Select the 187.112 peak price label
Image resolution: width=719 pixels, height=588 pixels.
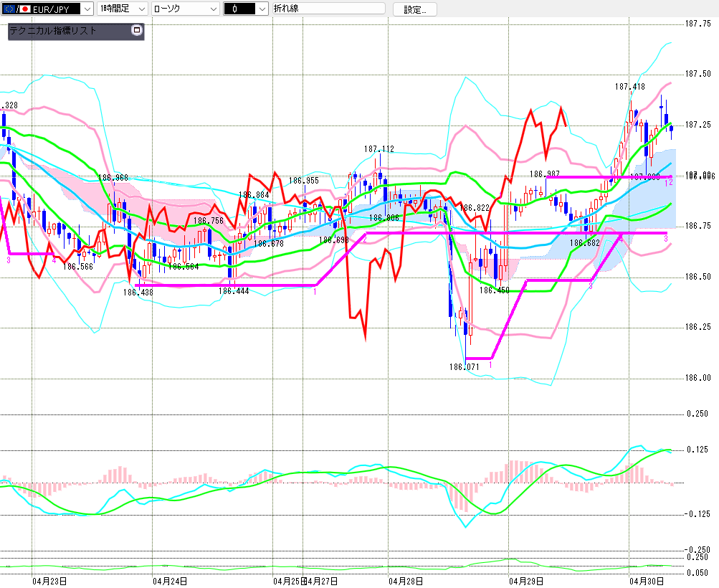tap(378, 149)
